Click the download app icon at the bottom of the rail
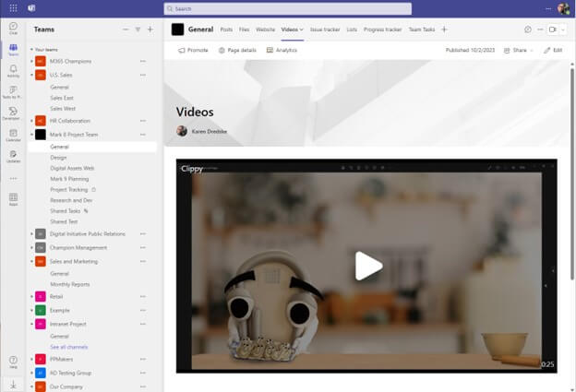This screenshot has width=576, height=392. tap(13, 385)
